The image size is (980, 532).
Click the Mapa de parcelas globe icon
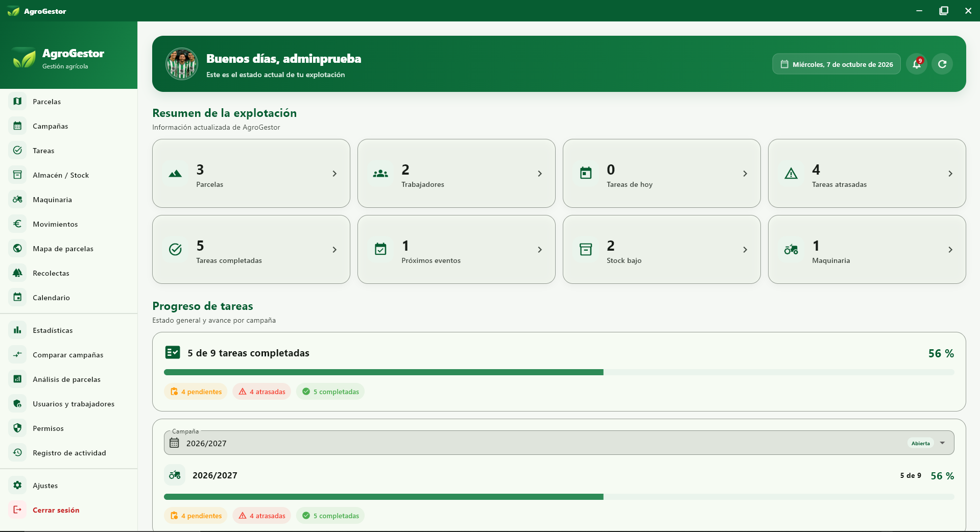[x=17, y=248]
